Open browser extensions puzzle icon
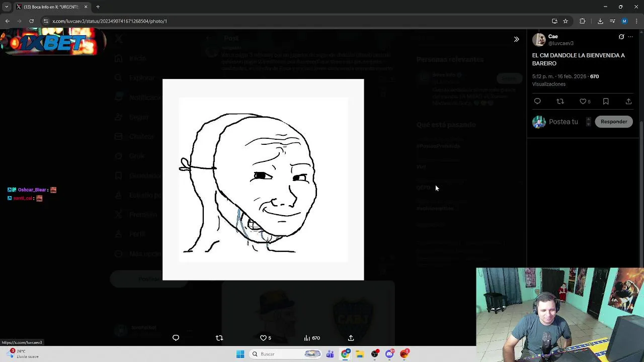The image size is (644, 362). coord(583,21)
